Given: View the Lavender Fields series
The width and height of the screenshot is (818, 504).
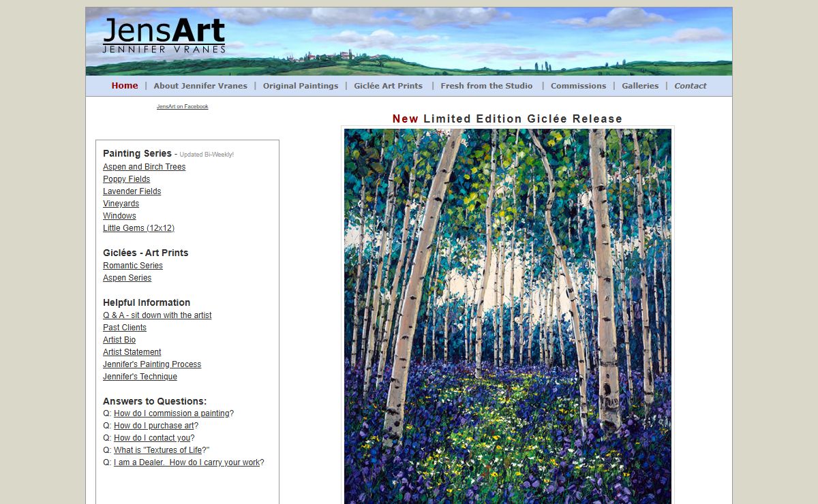Looking at the screenshot, I should 132,191.
